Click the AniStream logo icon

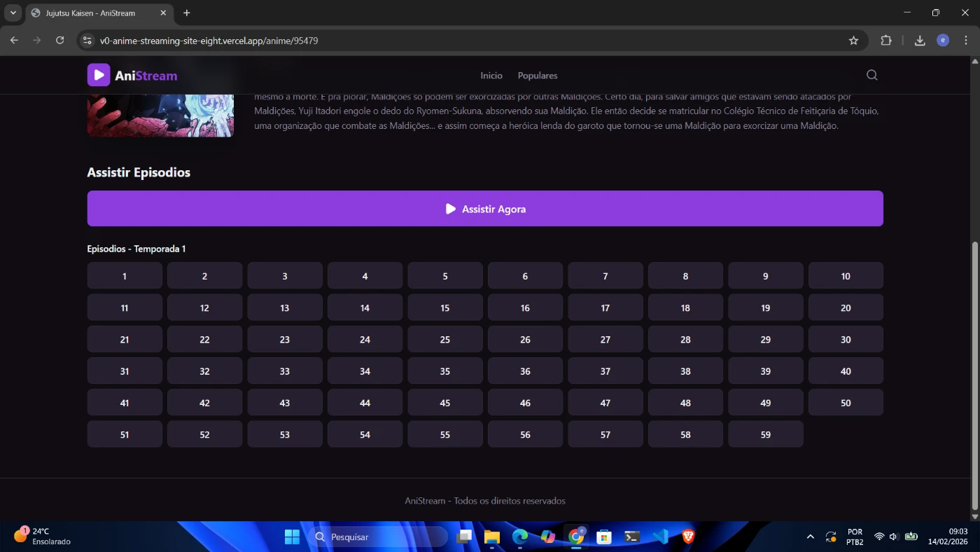tap(99, 75)
